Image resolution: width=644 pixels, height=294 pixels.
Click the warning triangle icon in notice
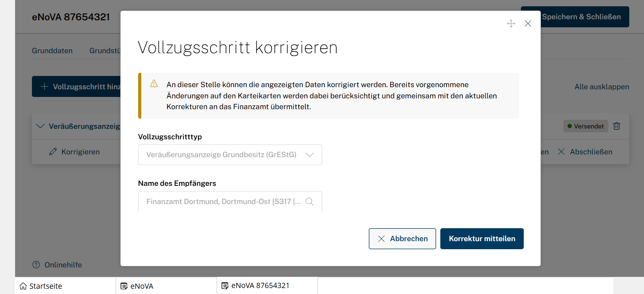tap(154, 84)
